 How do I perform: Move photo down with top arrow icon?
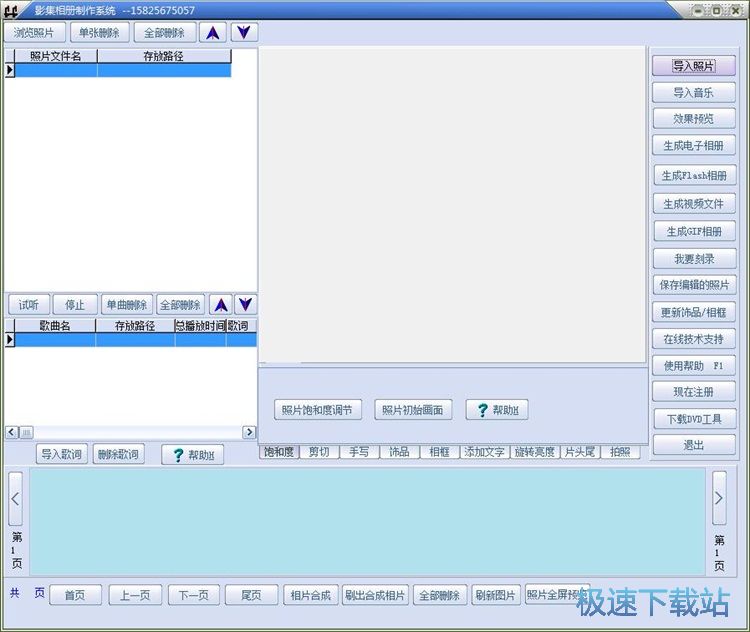tap(244, 33)
